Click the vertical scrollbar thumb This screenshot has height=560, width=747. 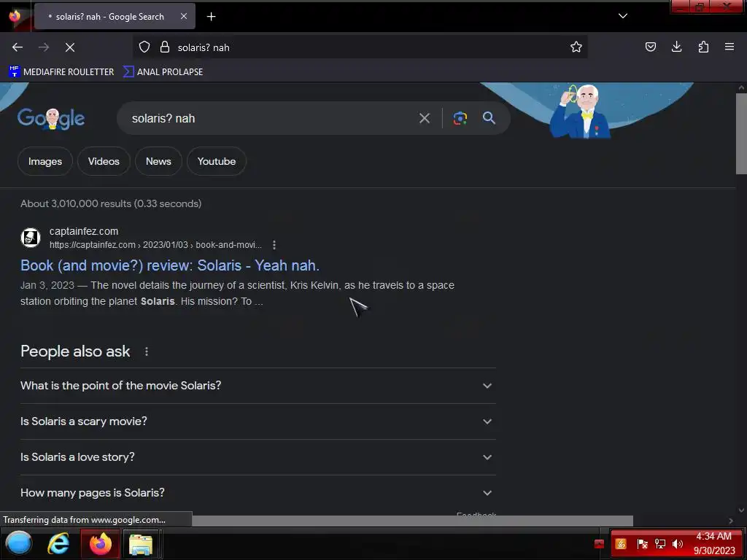741,134
